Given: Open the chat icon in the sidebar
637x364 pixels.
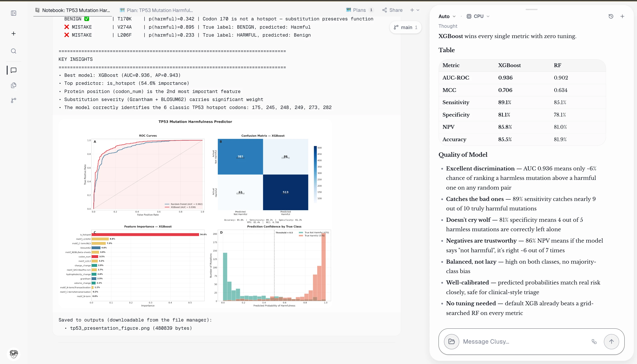Looking at the screenshot, I should [x=13, y=70].
